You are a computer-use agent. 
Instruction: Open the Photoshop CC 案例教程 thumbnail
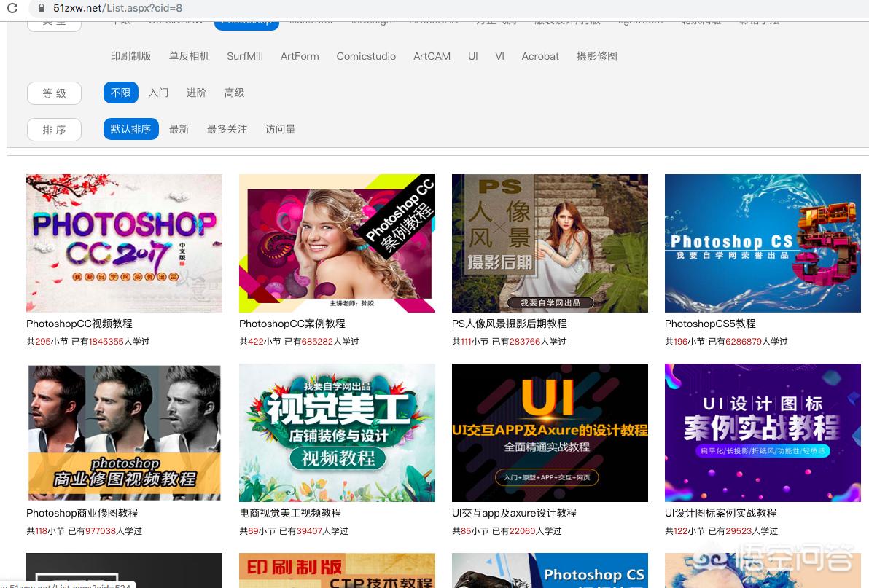pos(337,243)
